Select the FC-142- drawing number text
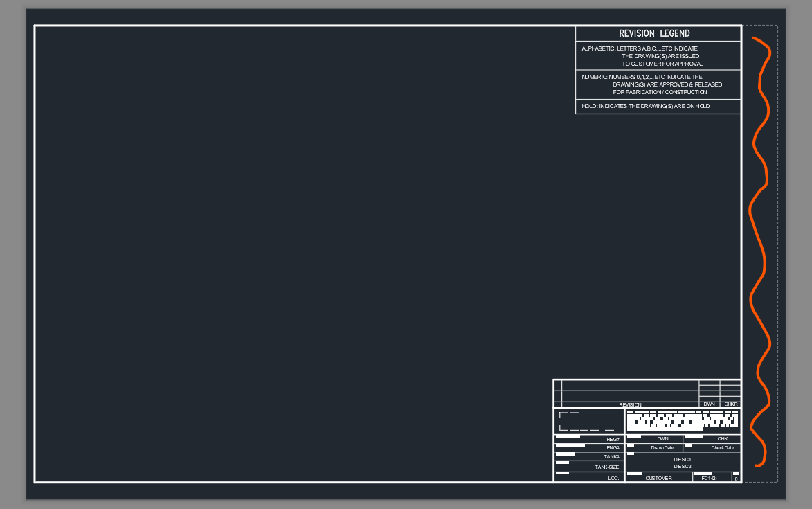 coord(710,478)
